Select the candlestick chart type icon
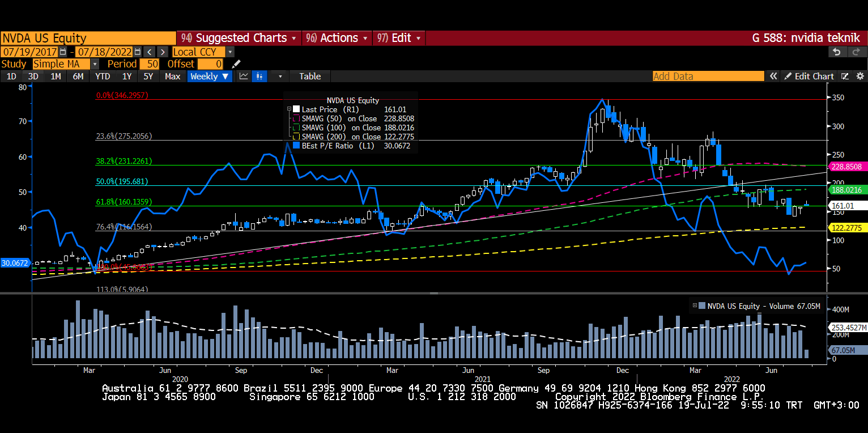The image size is (868, 433). [260, 76]
